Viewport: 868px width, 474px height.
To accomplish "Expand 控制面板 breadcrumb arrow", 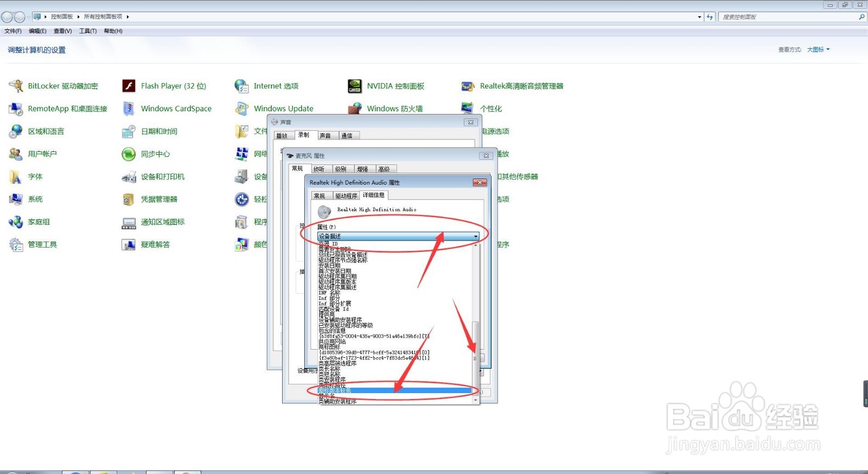I will tap(78, 17).
